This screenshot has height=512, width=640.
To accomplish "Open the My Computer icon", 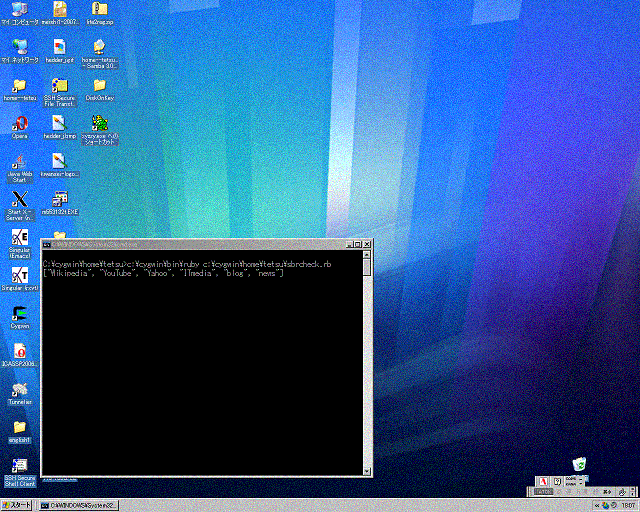I will click(x=19, y=10).
